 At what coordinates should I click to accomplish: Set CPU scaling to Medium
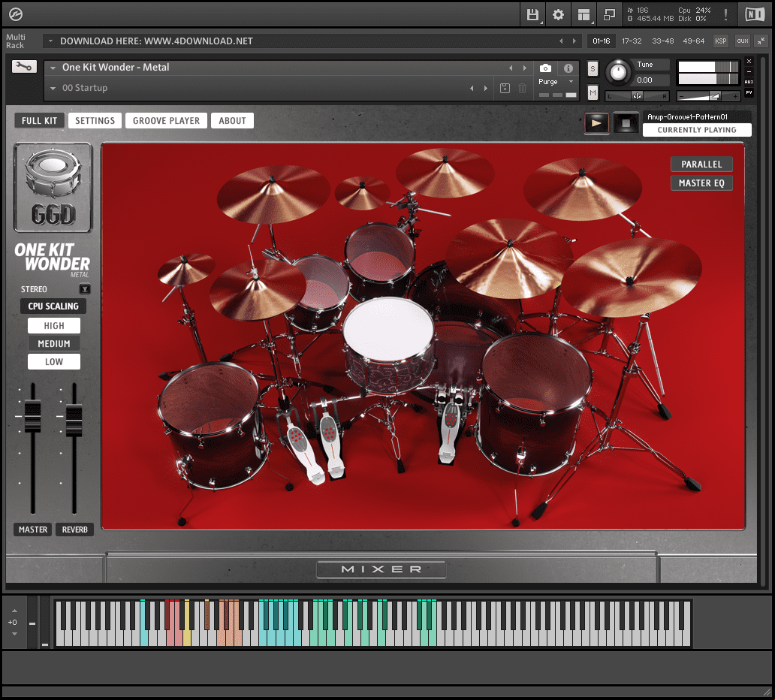pos(54,343)
